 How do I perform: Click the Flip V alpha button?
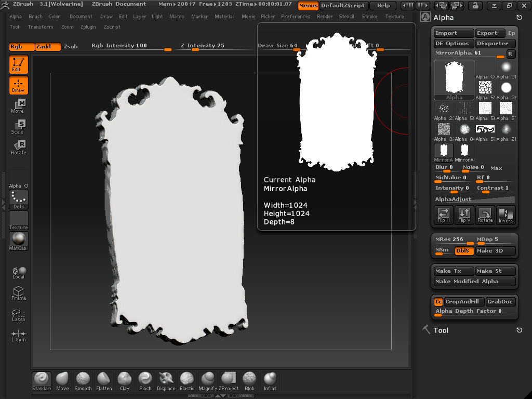[464, 215]
